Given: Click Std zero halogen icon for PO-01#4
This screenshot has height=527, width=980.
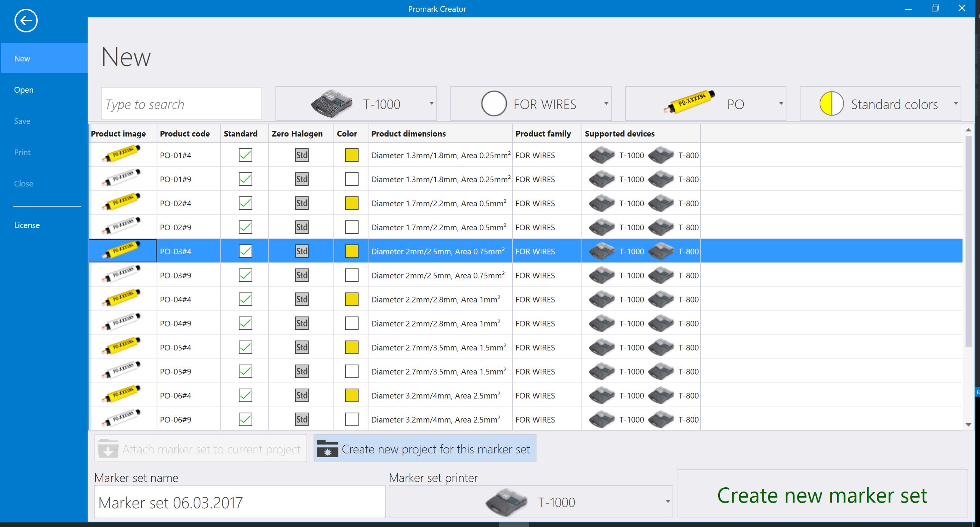Looking at the screenshot, I should (302, 155).
